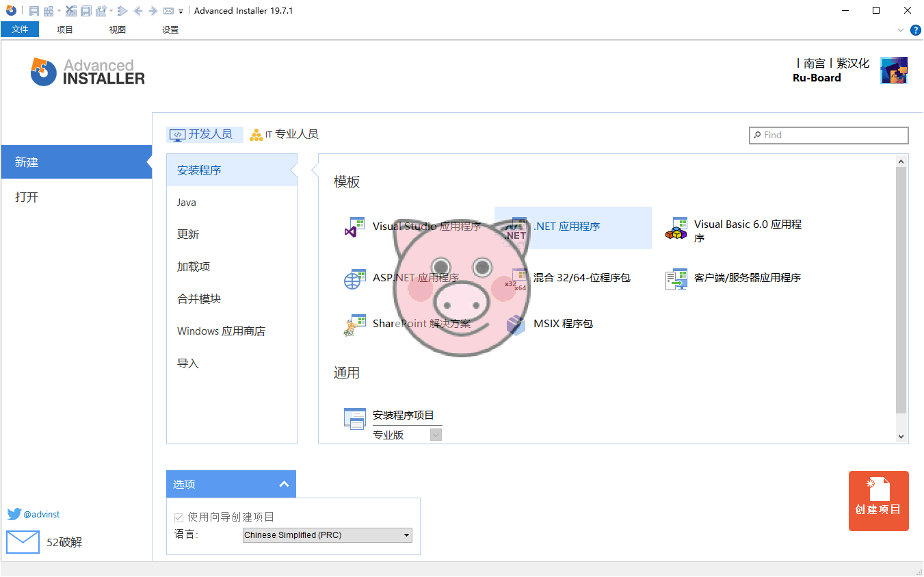Click the template list vertical scrollbar thumb
The width and height of the screenshot is (924, 577).
(x=901, y=290)
